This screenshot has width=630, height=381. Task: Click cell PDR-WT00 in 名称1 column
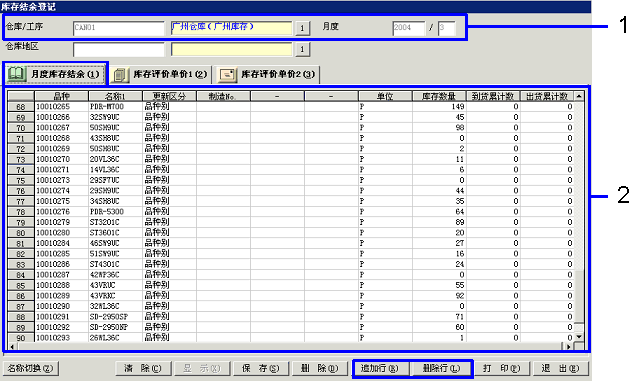[x=115, y=107]
